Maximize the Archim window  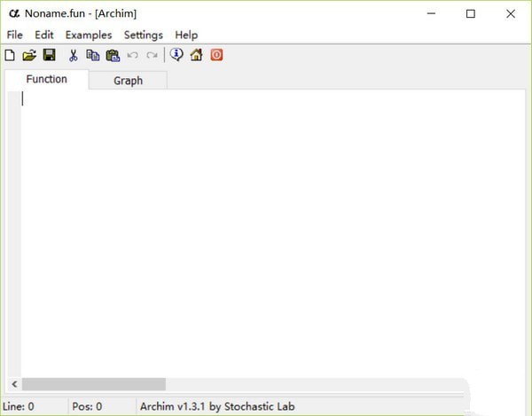(471, 13)
